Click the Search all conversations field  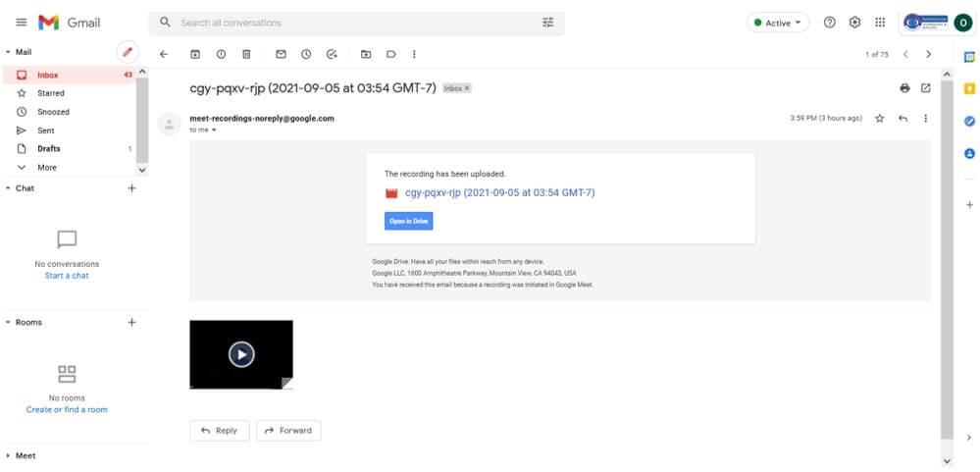click(x=356, y=23)
